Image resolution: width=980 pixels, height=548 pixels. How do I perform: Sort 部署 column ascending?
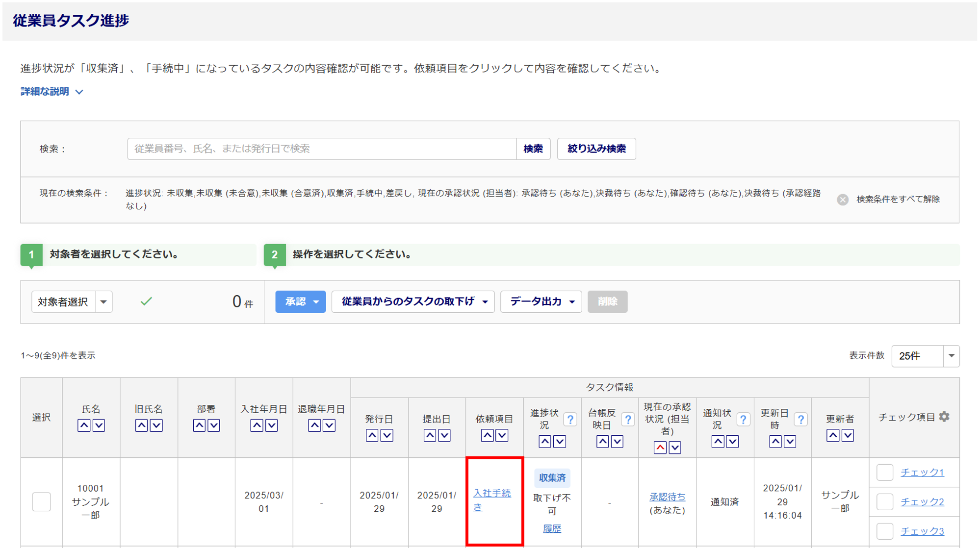tap(199, 425)
